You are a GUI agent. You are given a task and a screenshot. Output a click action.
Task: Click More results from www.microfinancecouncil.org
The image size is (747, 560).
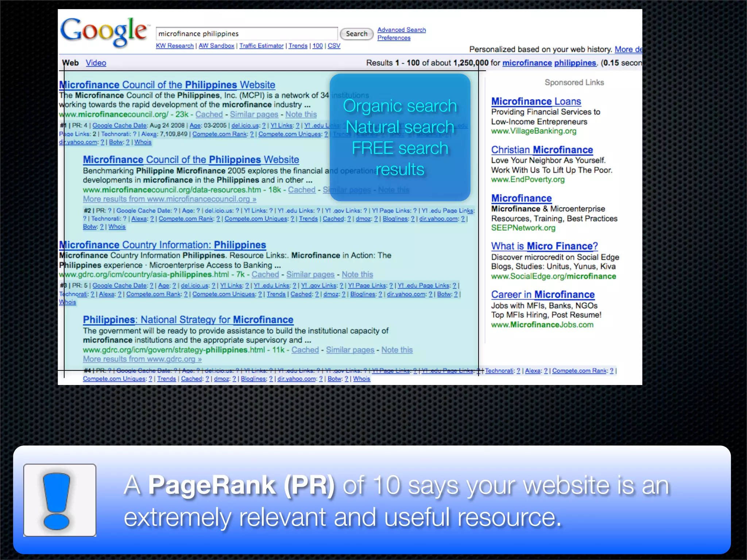click(170, 199)
